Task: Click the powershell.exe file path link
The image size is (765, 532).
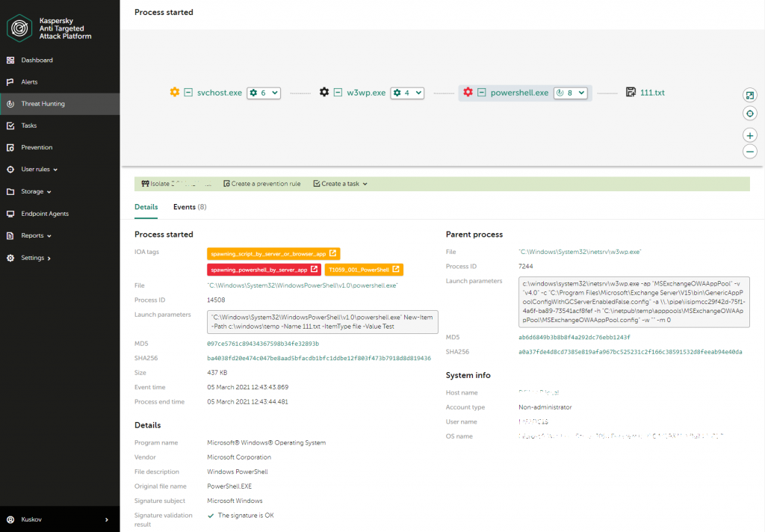Action: coord(303,285)
